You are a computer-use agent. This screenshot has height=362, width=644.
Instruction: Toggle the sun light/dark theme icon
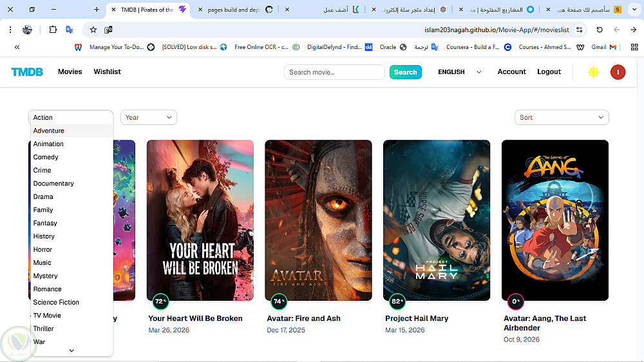(x=593, y=72)
